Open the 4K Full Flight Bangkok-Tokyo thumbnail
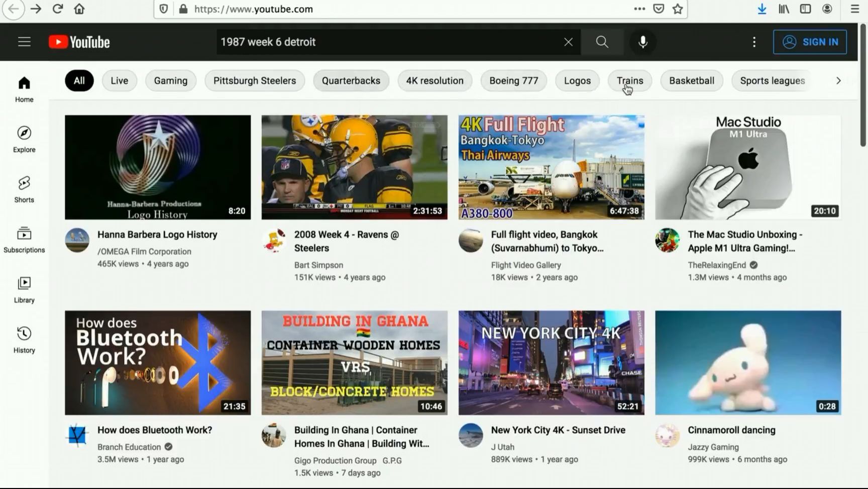This screenshot has height=489, width=868. pyautogui.click(x=551, y=167)
